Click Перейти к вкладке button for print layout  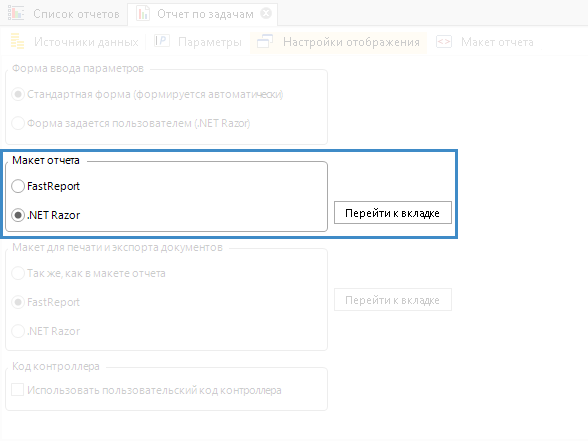(393, 300)
